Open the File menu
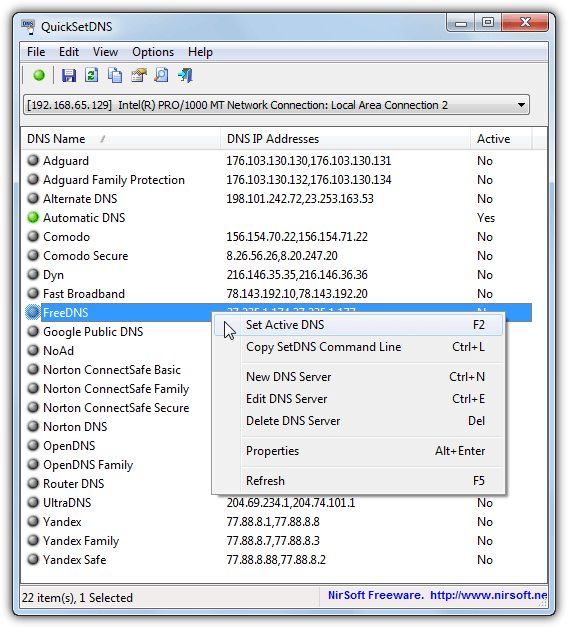Image resolution: width=568 pixels, height=627 pixels. (36, 52)
